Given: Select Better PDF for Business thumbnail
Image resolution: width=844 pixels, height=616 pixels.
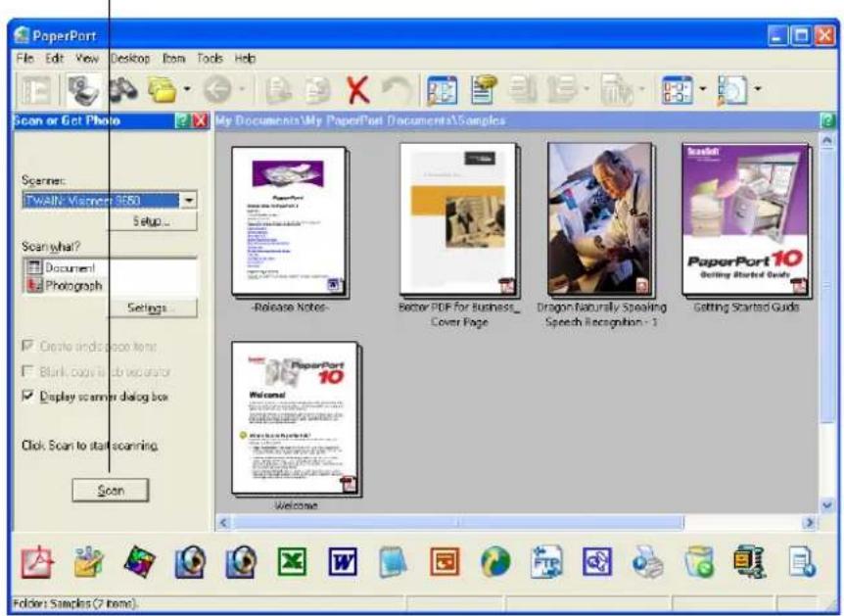Looking at the screenshot, I should click(x=459, y=220).
